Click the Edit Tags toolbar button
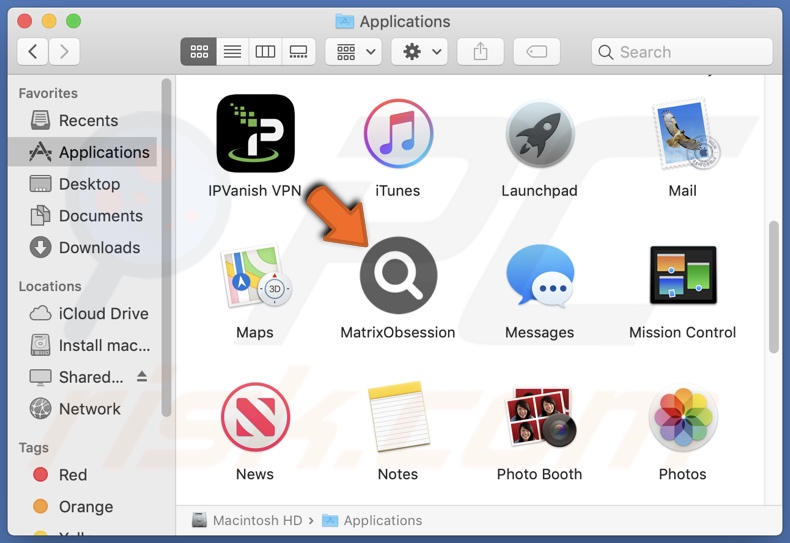790x543 pixels. coord(537,51)
